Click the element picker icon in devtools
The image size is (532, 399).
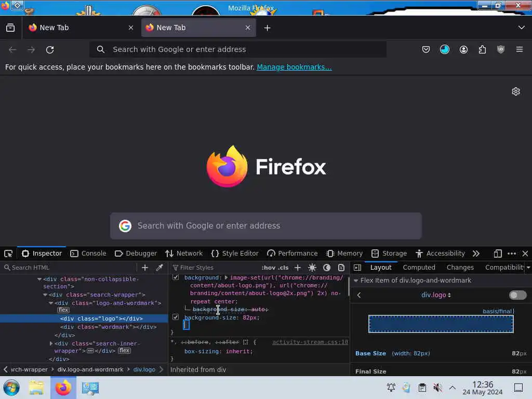8,254
